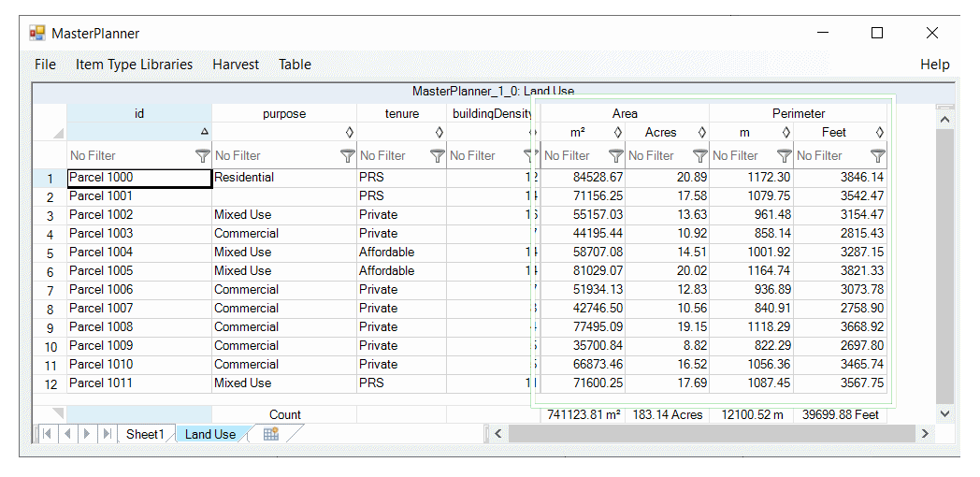
Task: Click Affordable tenure cell for Parcel 1004
Action: tap(402, 253)
